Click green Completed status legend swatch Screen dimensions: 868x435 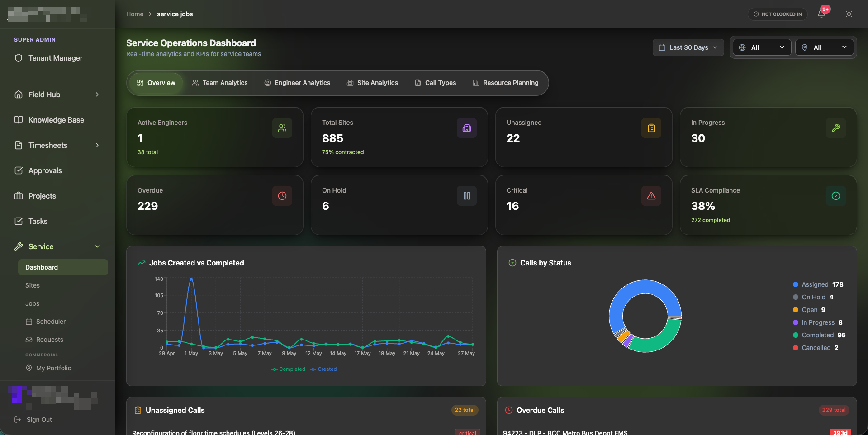click(x=796, y=335)
